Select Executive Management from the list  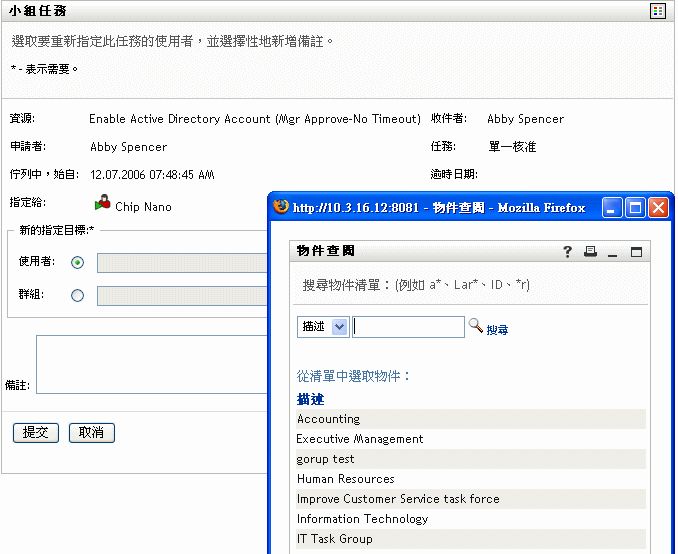click(471, 439)
